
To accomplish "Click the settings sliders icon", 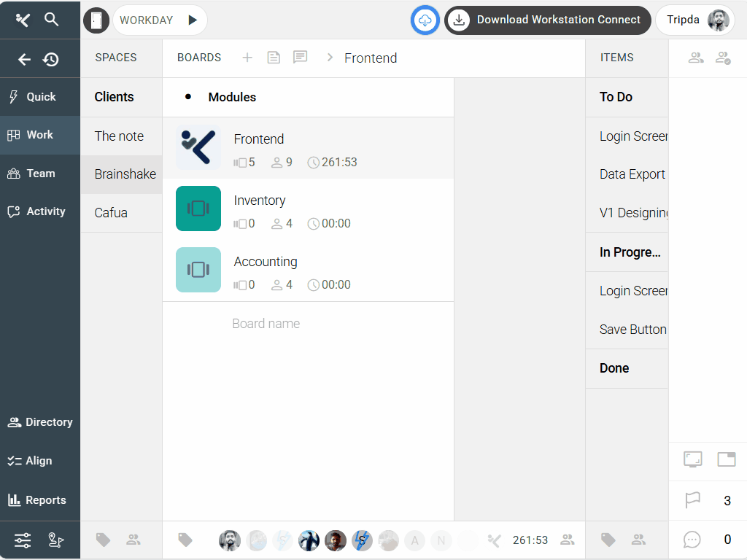I will click(23, 540).
